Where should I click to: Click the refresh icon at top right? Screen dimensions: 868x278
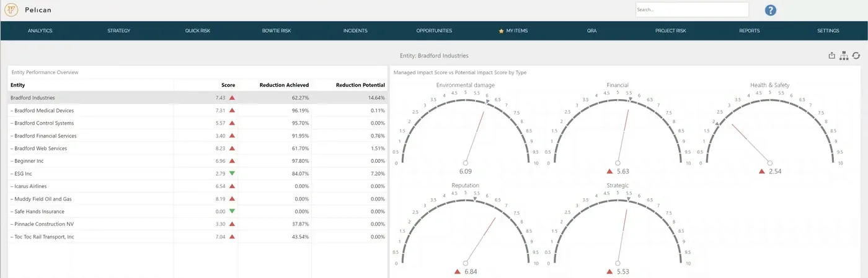point(856,56)
